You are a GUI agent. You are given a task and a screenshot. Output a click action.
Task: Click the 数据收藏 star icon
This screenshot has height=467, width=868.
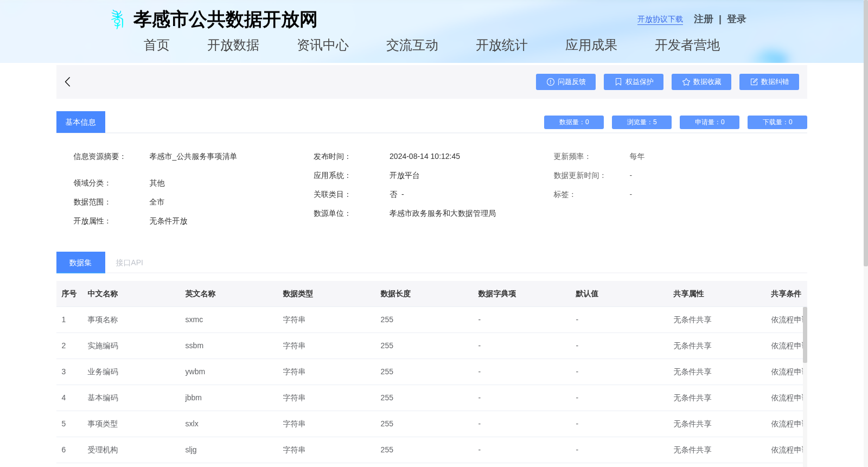(686, 82)
